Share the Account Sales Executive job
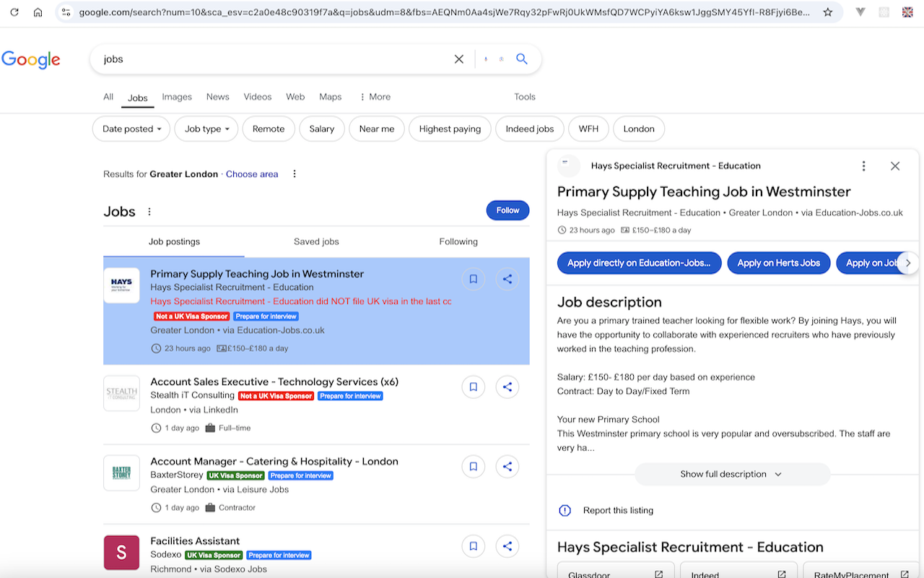 click(507, 387)
